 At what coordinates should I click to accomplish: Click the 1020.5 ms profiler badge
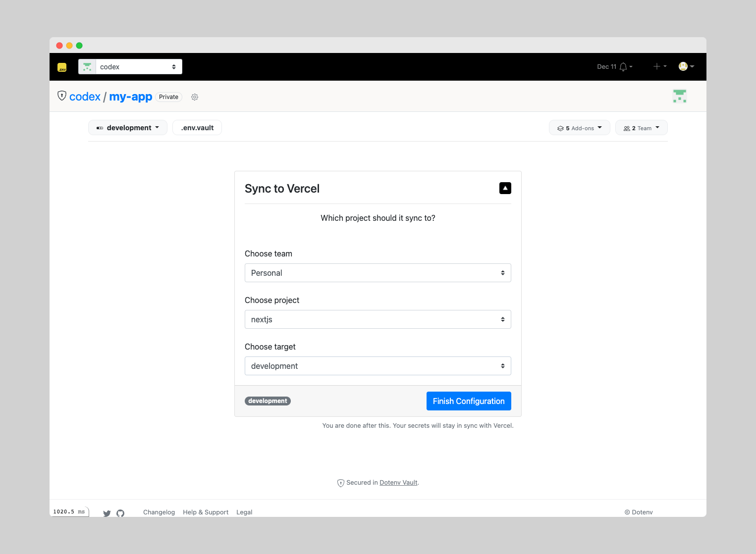pyautogui.click(x=69, y=511)
